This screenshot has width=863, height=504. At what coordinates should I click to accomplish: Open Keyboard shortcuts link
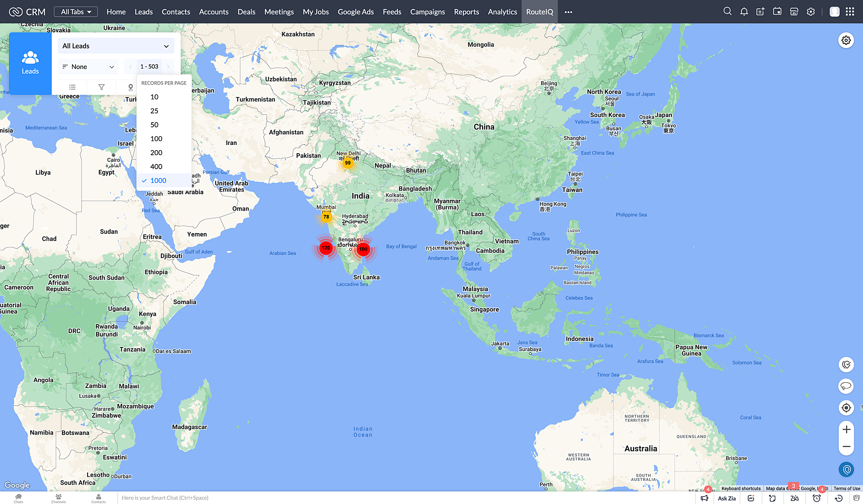point(741,488)
